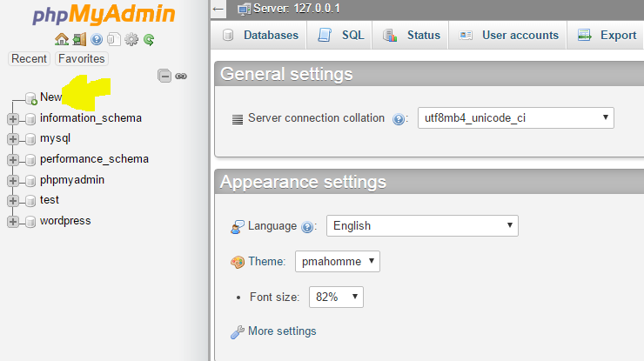Viewport: 644px width, 361px height.
Task: Open the MySQL documentation pages icon
Action: coord(114,39)
